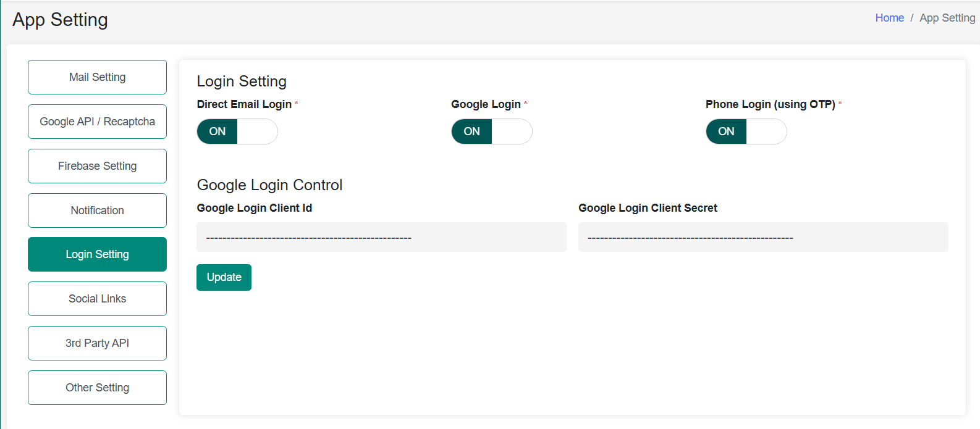Viewport: 980px width, 429px height.
Task: Focus the Google Login Client Secret field
Action: tap(763, 237)
